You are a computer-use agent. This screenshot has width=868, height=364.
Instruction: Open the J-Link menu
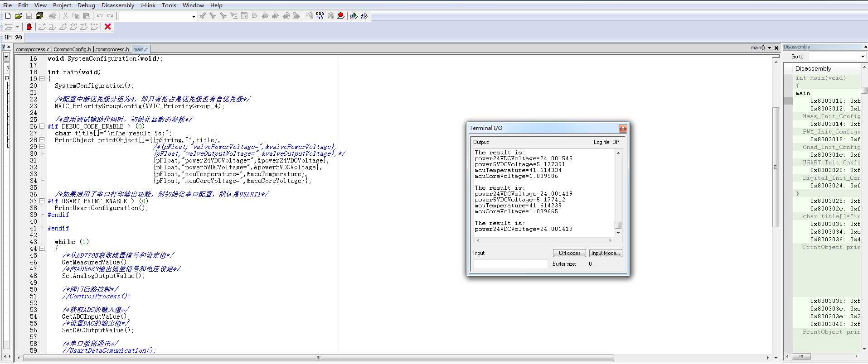click(x=148, y=5)
